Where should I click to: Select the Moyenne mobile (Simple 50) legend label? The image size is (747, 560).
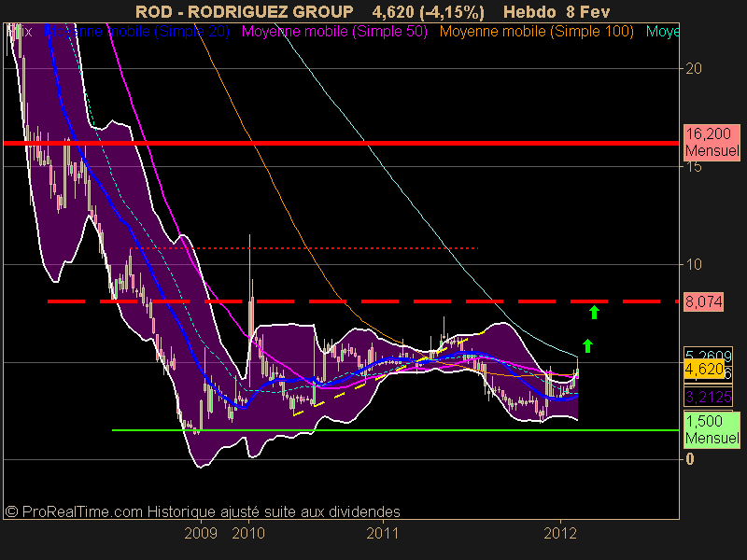pyautogui.click(x=334, y=32)
